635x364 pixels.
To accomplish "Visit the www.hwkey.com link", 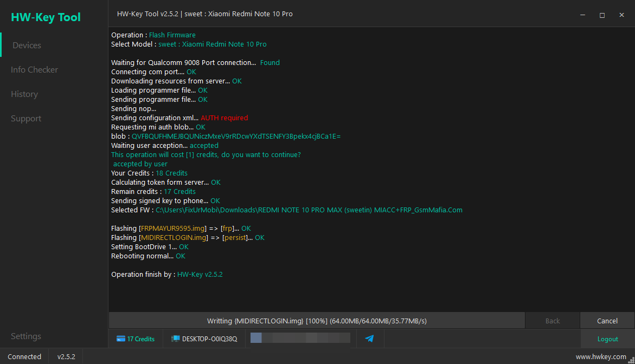I will (601, 357).
